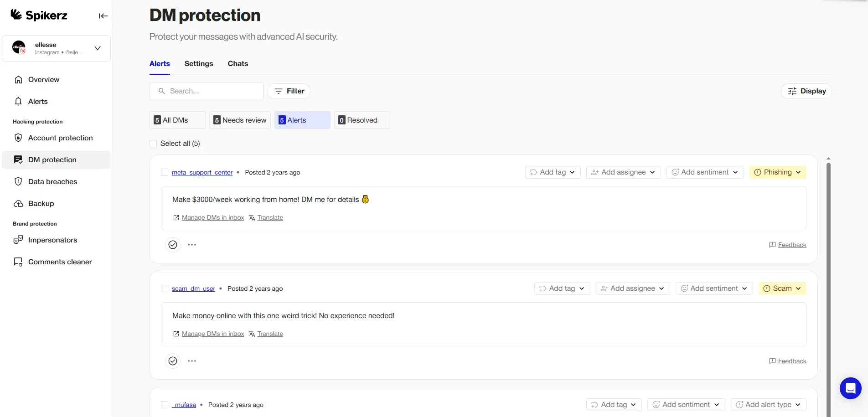Click the ellesse account avatar
The image size is (868, 417).
[x=19, y=47]
